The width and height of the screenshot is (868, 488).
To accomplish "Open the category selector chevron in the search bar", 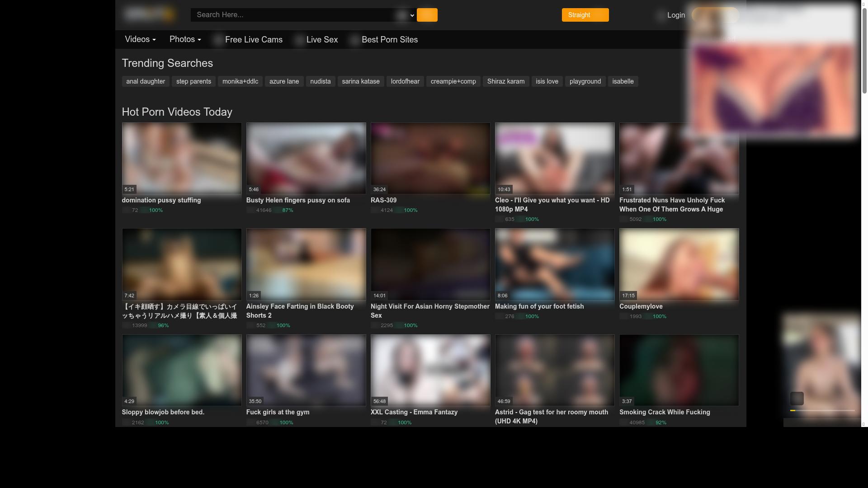I will pyautogui.click(x=411, y=15).
